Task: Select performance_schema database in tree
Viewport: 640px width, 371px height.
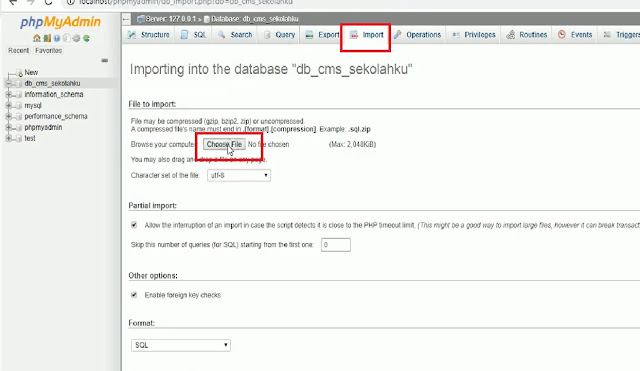Action: pos(56,116)
